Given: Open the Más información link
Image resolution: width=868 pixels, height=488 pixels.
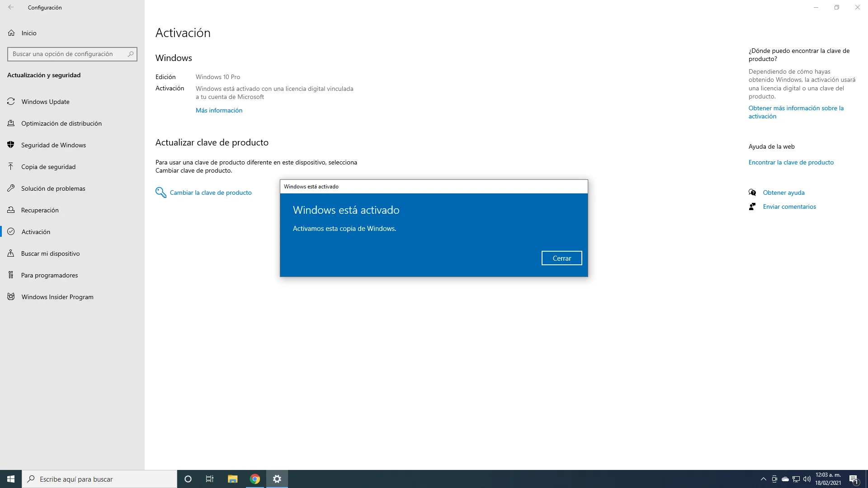Looking at the screenshot, I should click(x=219, y=110).
